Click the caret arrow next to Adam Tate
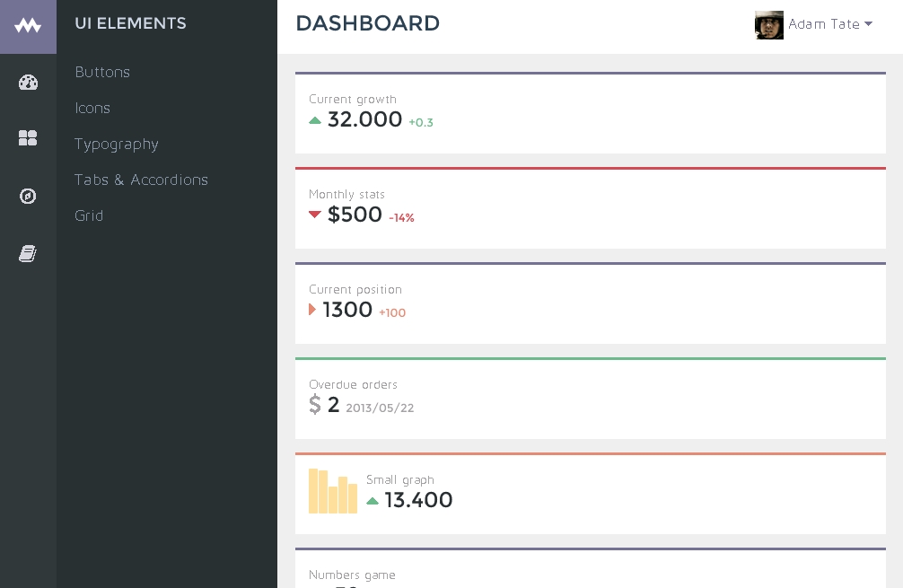This screenshot has height=588, width=903. click(868, 24)
